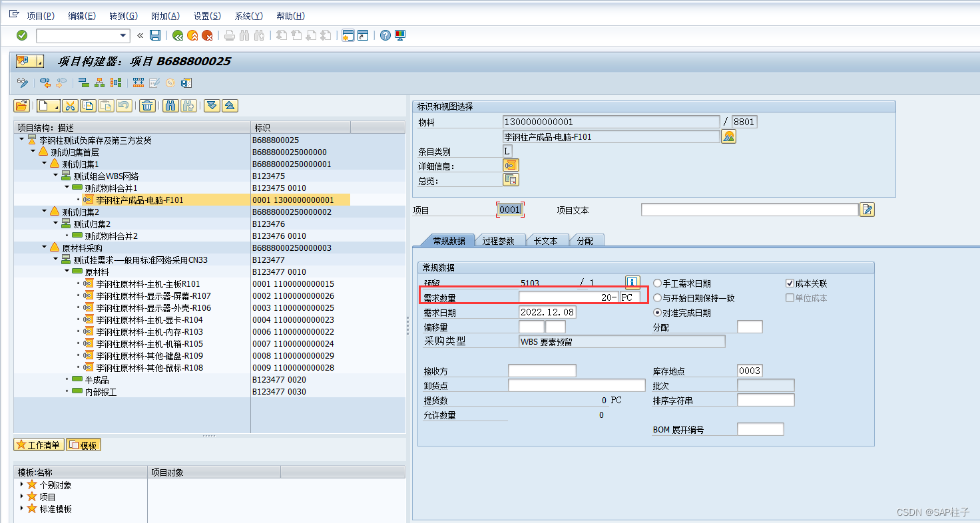The image size is (980, 523).
Task: Find in tree with binoculars icon
Action: [x=170, y=105]
